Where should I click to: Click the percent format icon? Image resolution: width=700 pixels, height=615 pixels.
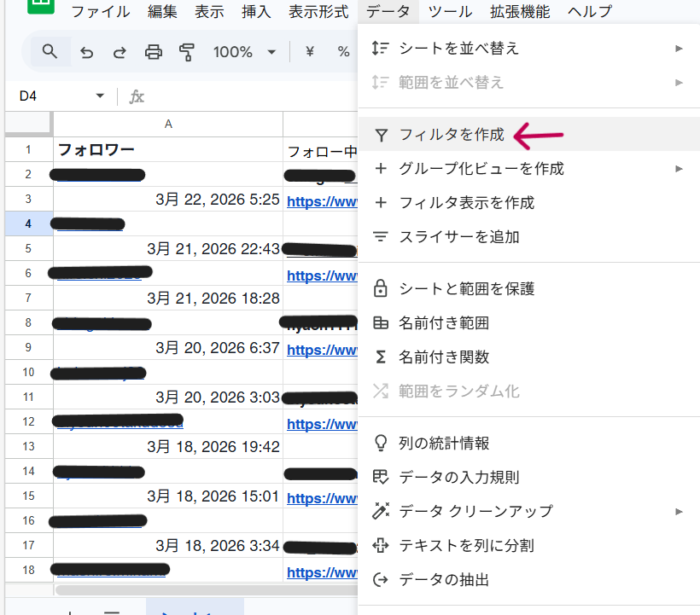click(x=343, y=52)
